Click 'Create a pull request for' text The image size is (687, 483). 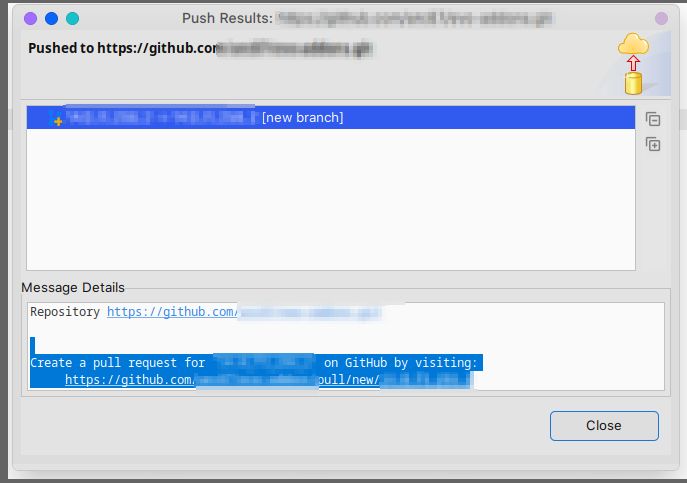click(x=117, y=363)
